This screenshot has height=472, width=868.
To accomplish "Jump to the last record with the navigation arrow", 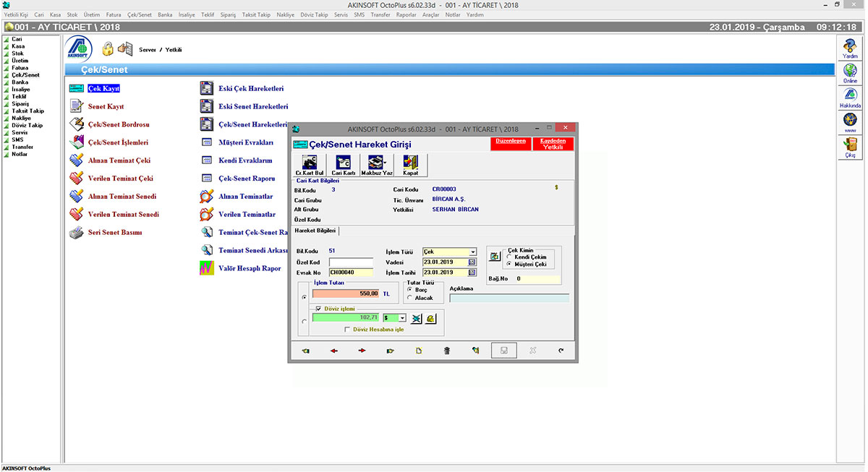I will (391, 351).
